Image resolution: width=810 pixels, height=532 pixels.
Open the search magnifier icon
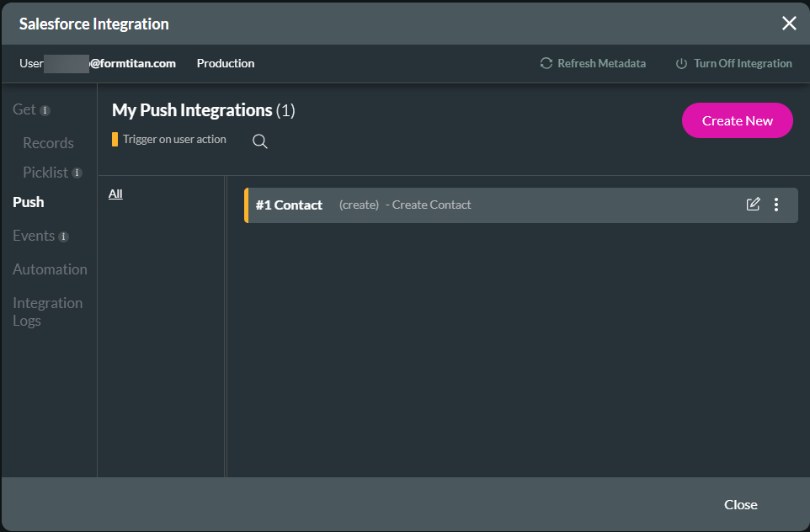[x=259, y=141]
